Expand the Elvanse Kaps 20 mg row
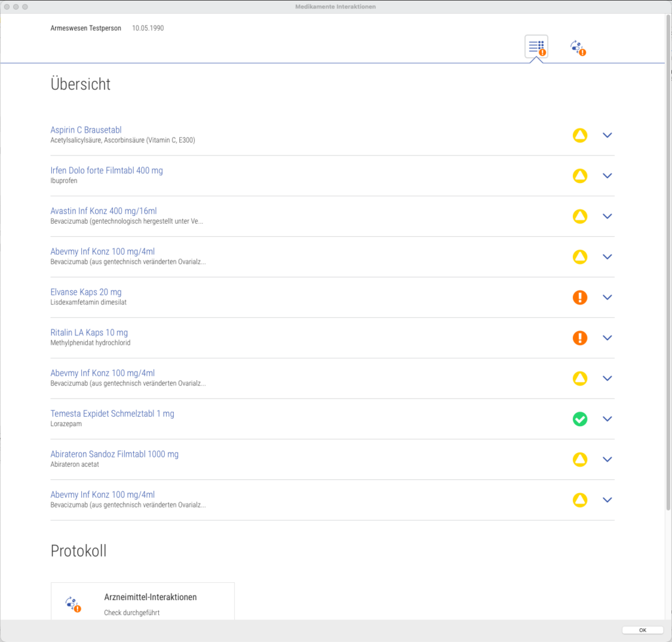Image resolution: width=672 pixels, height=642 pixels. (607, 297)
